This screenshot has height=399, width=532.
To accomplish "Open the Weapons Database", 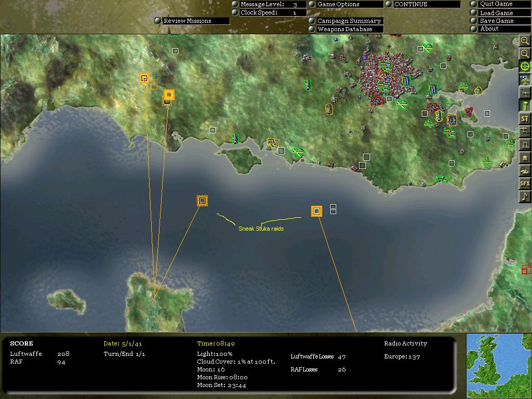I will pos(350,29).
